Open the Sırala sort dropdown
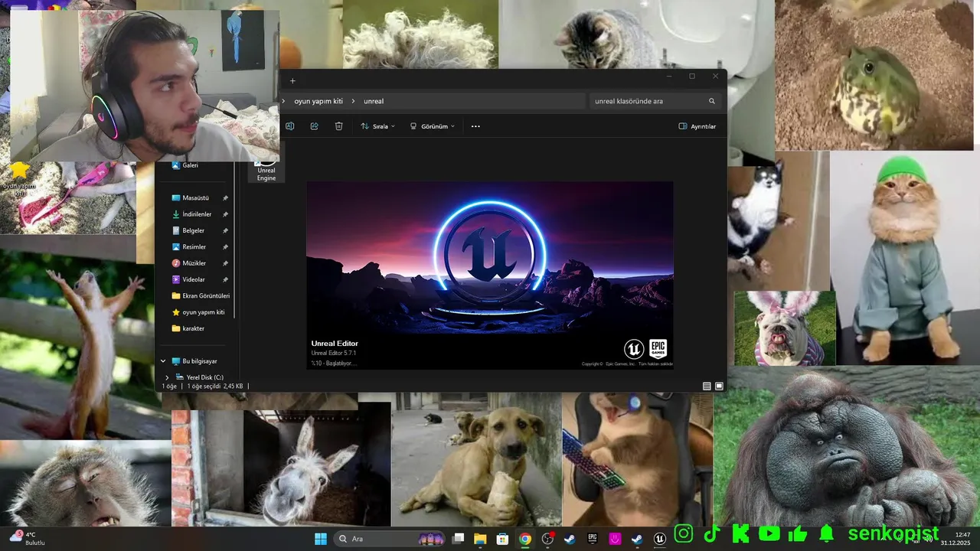This screenshot has width=980, height=551. pyautogui.click(x=378, y=126)
